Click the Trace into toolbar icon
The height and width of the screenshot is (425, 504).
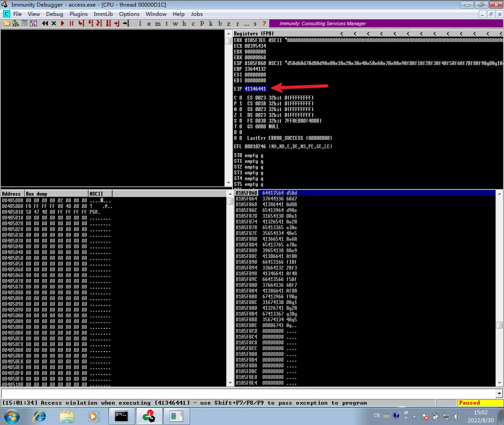(x=99, y=23)
